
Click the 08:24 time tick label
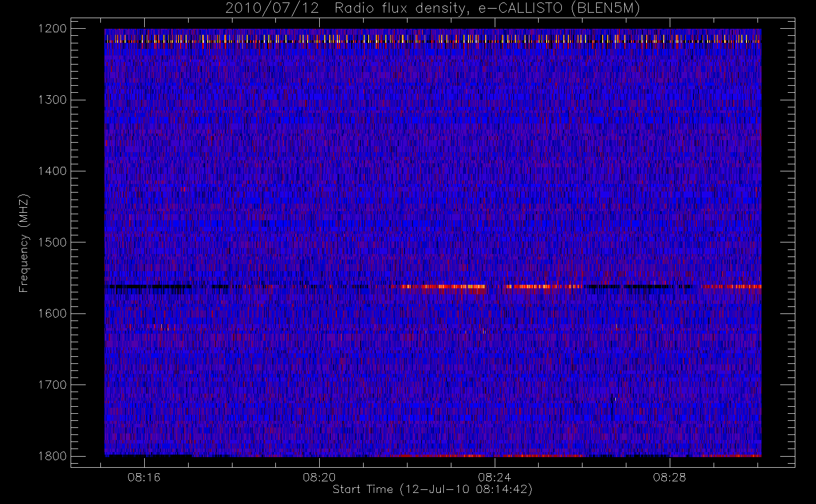pyautogui.click(x=495, y=477)
